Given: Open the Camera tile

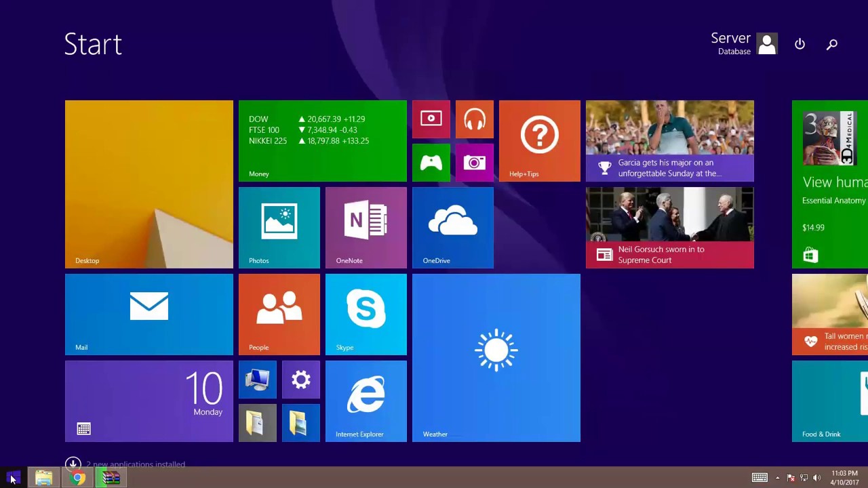Looking at the screenshot, I should pyautogui.click(x=475, y=163).
